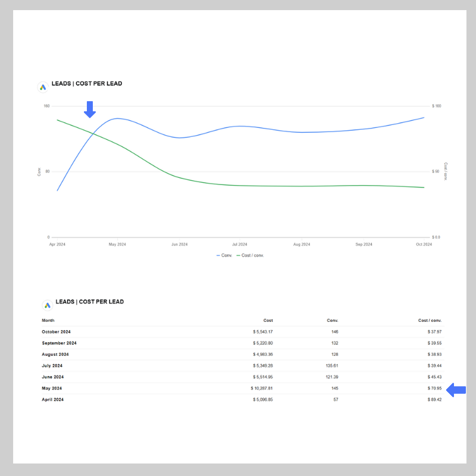Sort table by the Month column header
476x476 pixels.
point(48,321)
